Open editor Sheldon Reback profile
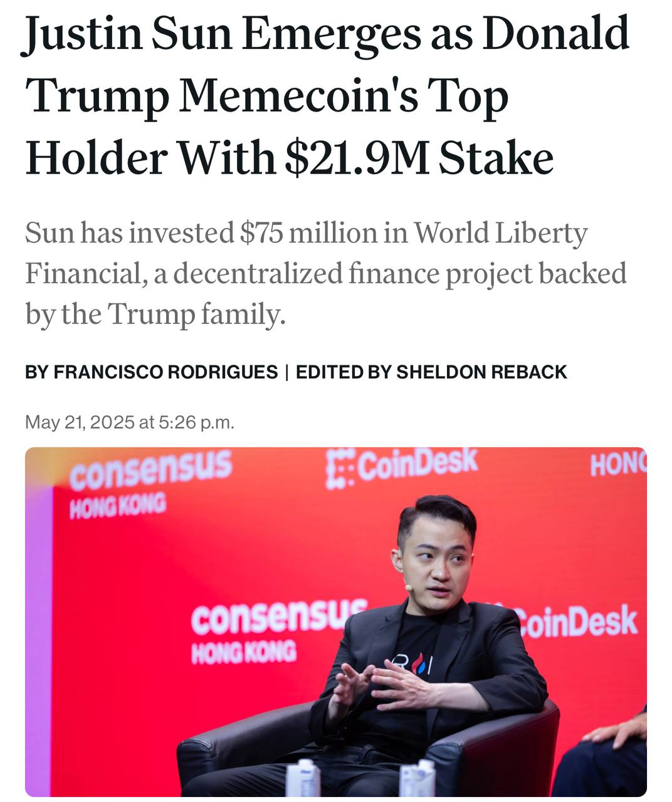Screen dimensions: 672x802 481,372
